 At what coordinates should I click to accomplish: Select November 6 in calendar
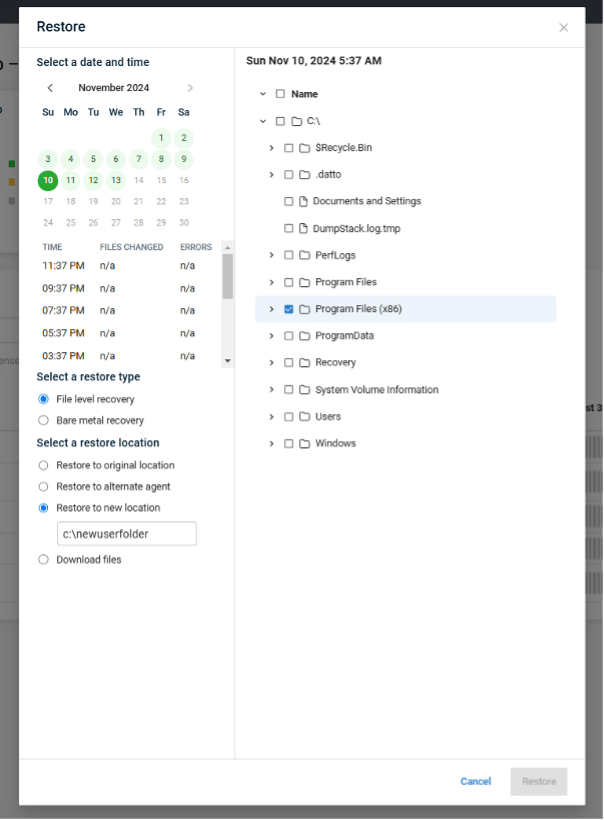(x=116, y=159)
